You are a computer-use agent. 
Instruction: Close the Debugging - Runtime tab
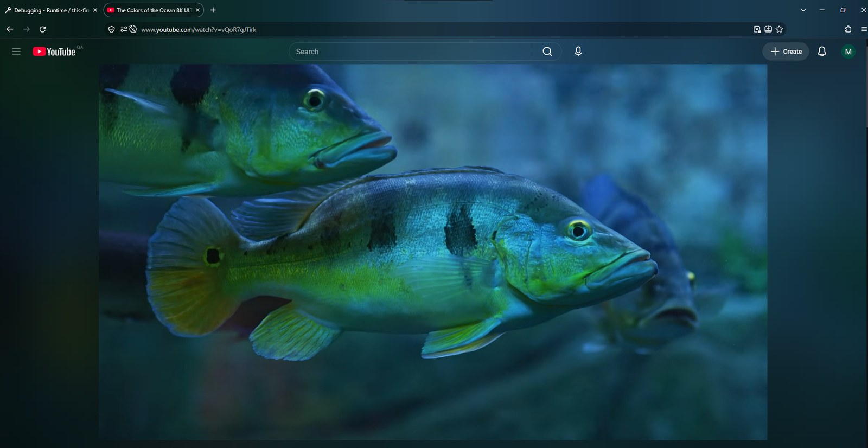95,10
